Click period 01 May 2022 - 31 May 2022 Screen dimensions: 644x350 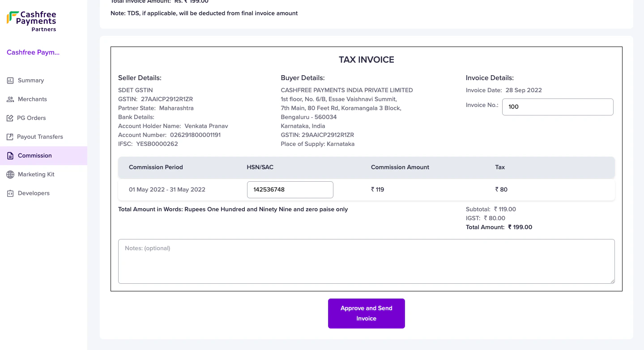[x=167, y=190]
